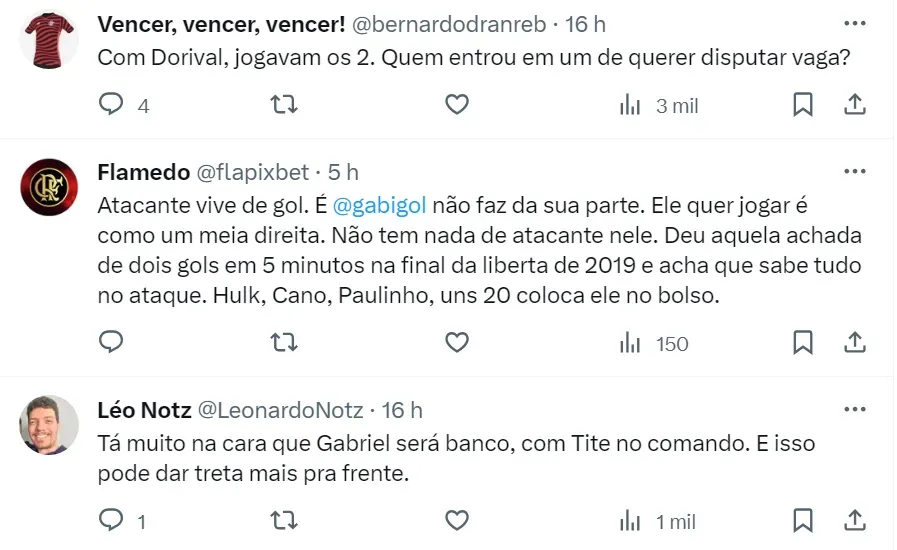The image size is (897, 550).
Task: Like the Flamedo tweet
Action: tap(456, 343)
